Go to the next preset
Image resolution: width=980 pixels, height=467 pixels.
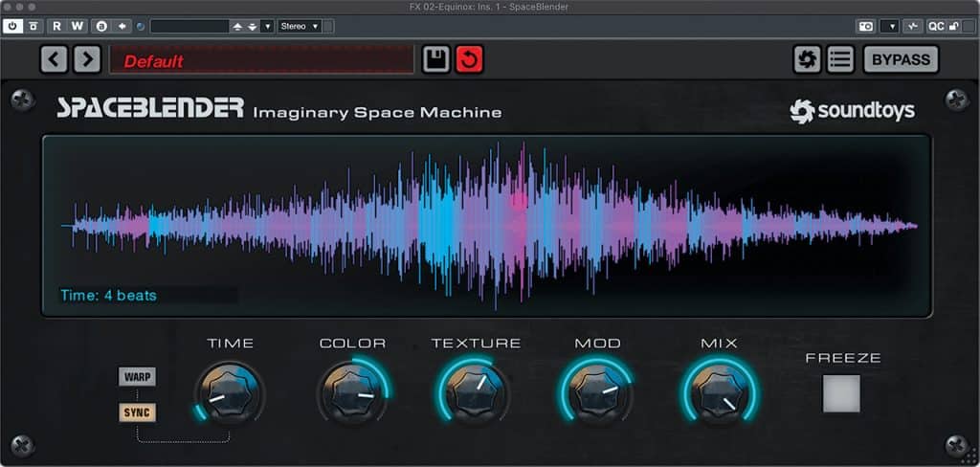click(x=86, y=59)
